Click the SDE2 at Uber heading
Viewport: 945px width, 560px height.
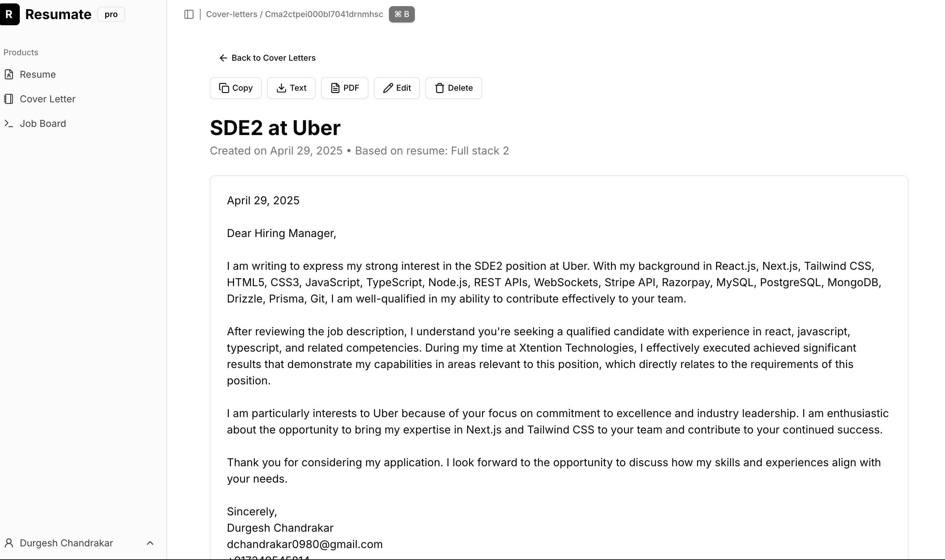pos(275,128)
